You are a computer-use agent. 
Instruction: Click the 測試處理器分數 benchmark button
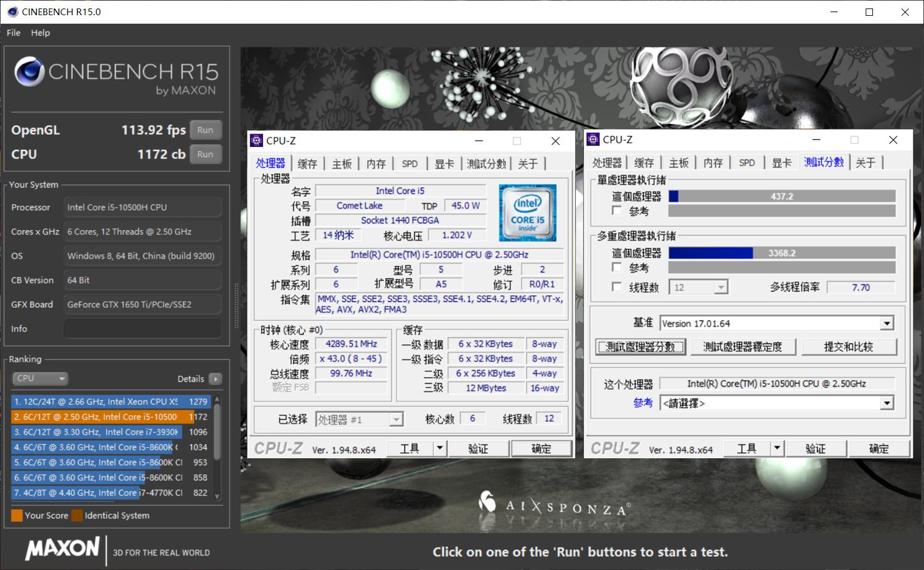640,346
